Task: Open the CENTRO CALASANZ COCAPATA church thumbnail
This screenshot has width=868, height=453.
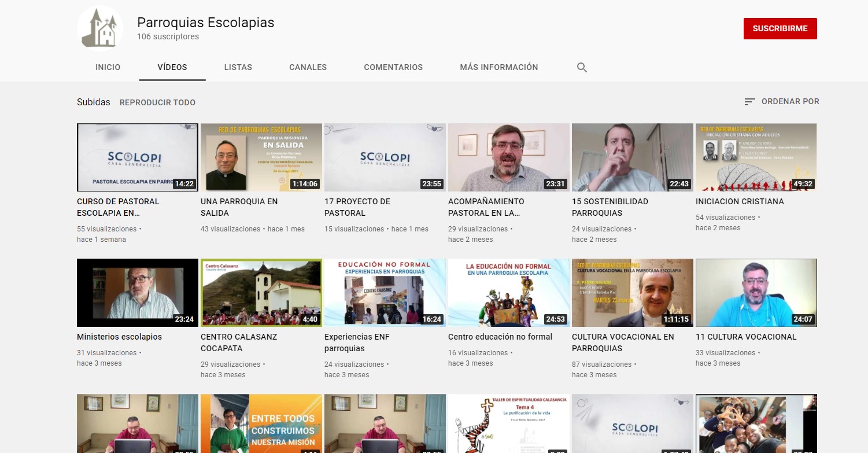Action: click(x=261, y=293)
